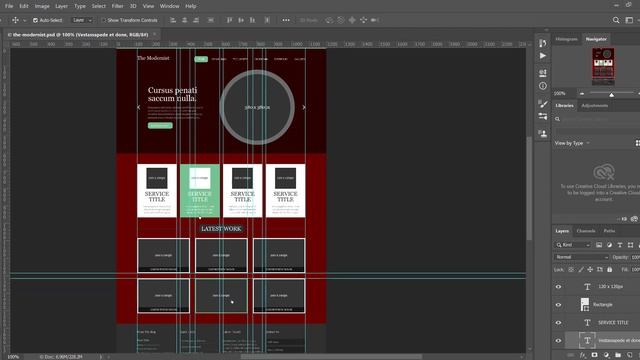This screenshot has width=640, height=360.
Task: Click the status bar arrow expander
Action: [x=100, y=357]
